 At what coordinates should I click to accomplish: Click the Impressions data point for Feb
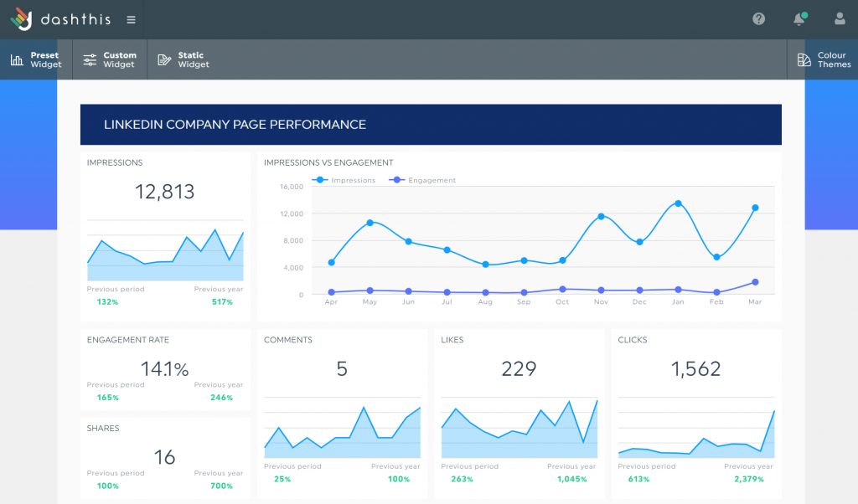716,257
